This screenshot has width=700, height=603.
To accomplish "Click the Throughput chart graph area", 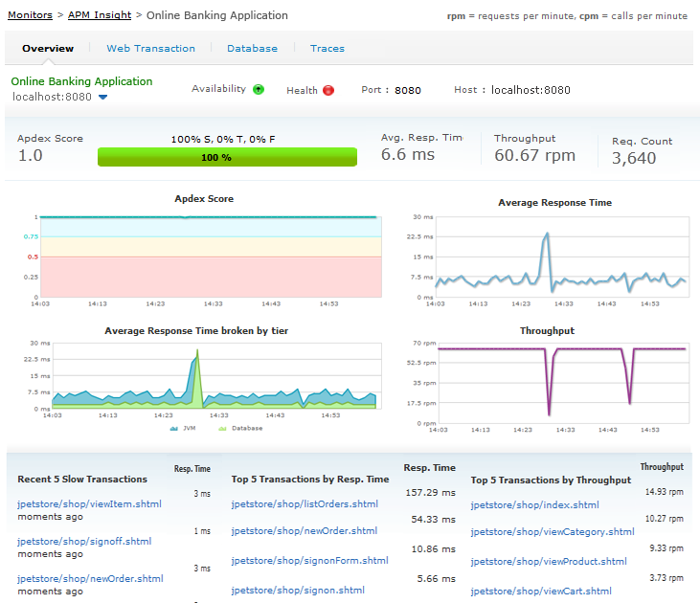I will (x=561, y=383).
